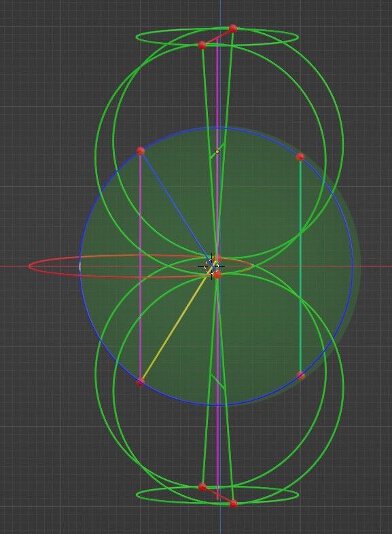Select the red vertex at the bottom of the left magenta line

tap(141, 382)
